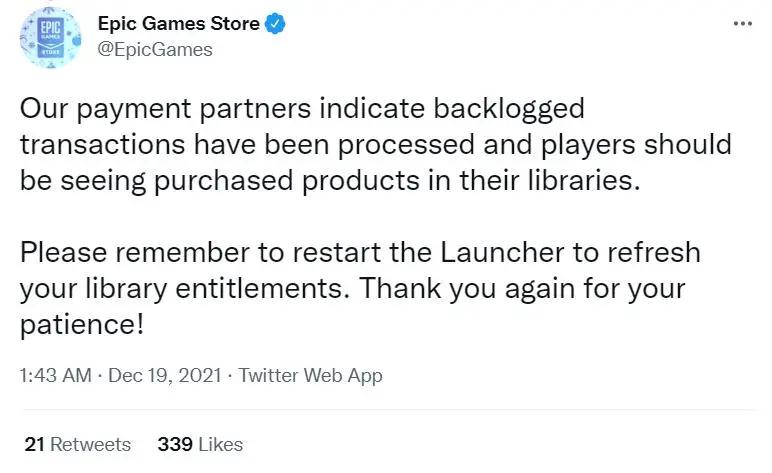Click the paragraph about restarting the Launcher
This screenshot has width=772, height=473.
tap(360, 288)
